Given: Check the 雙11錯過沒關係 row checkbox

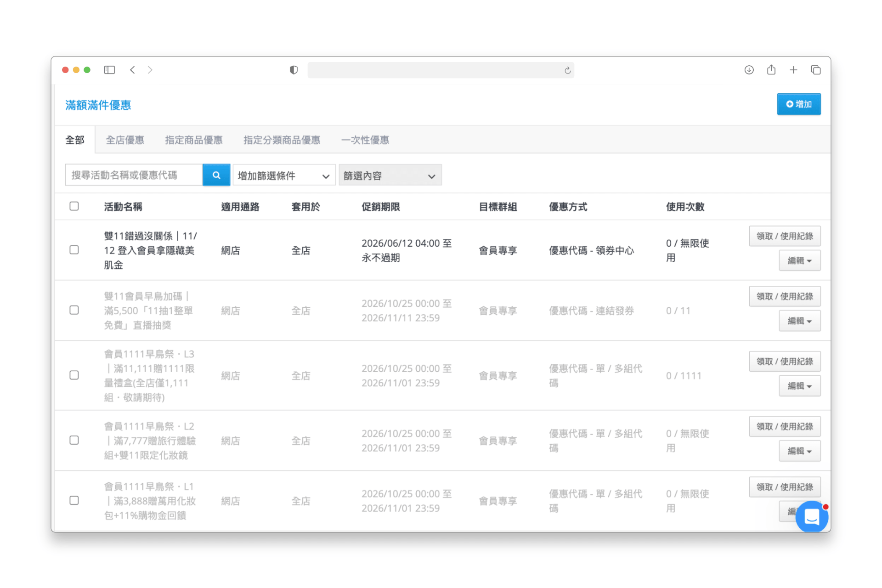Looking at the screenshot, I should point(74,250).
